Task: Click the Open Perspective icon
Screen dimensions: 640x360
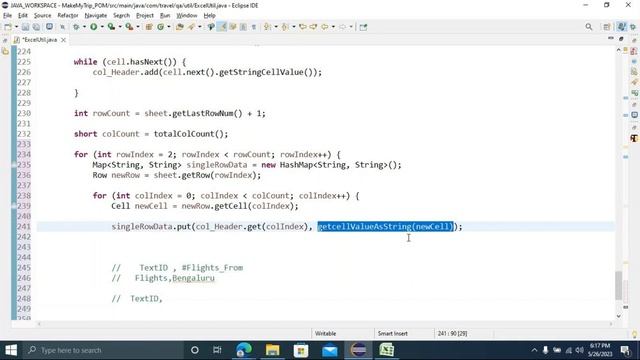Action: (607, 27)
